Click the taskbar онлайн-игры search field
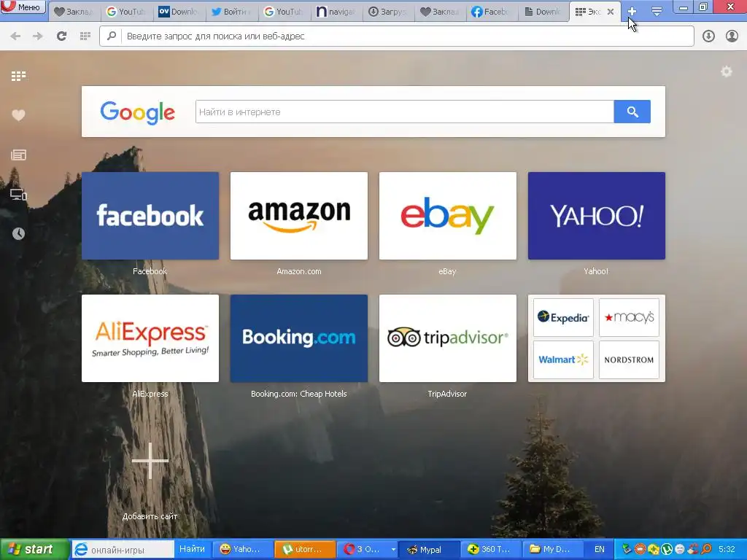The height and width of the screenshot is (560, 747). [x=123, y=550]
